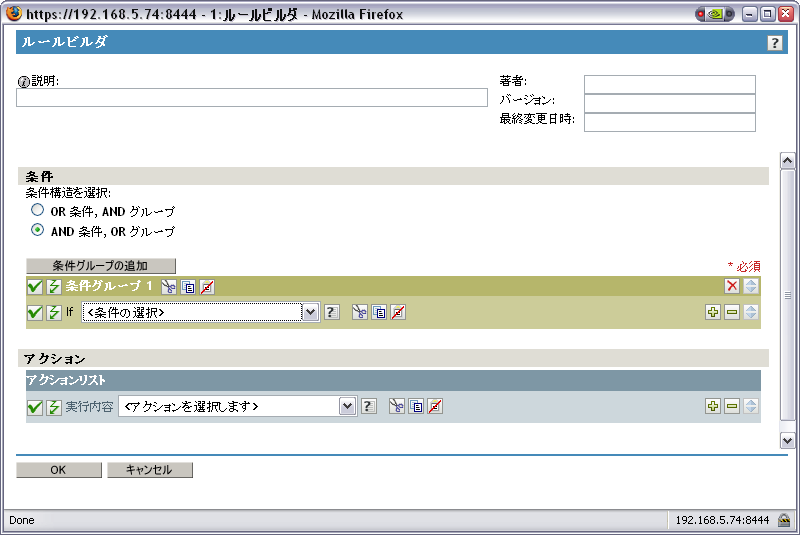
Task: Click the OK button
Action: tap(59, 470)
